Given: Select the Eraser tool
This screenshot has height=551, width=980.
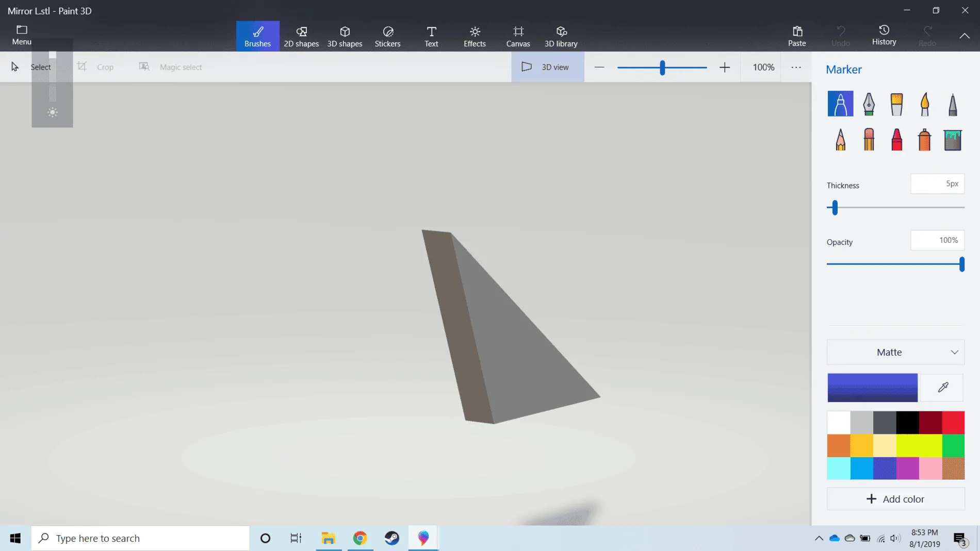Looking at the screenshot, I should pos(869,139).
